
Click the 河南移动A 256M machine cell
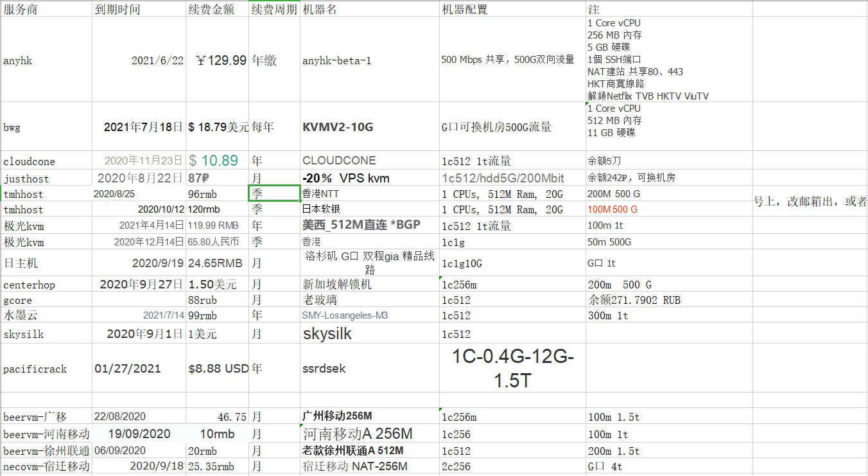coord(370,434)
